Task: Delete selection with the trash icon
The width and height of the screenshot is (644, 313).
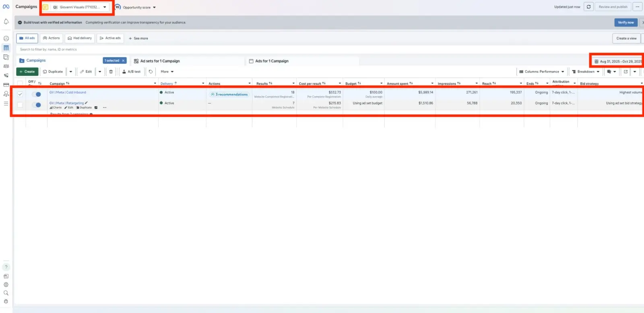Action: [111, 72]
